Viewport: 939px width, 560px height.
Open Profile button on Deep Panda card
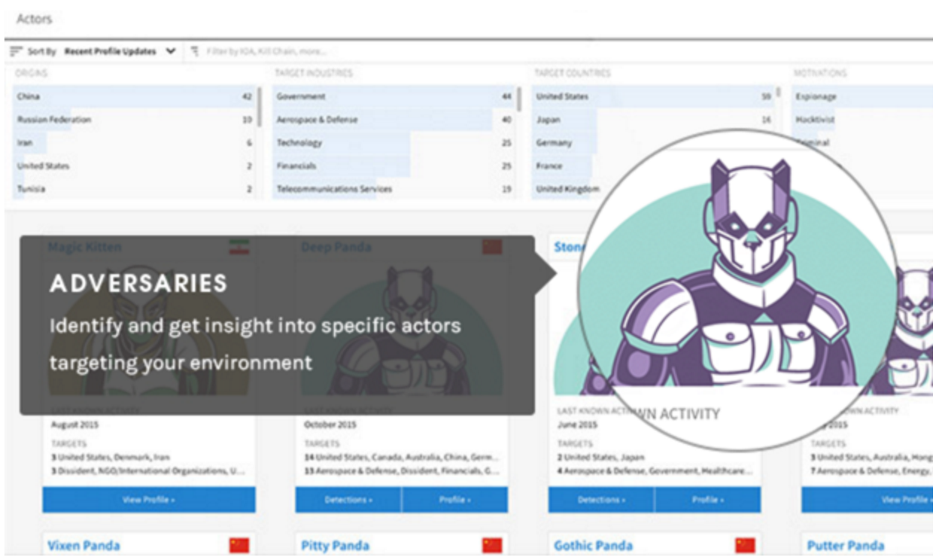click(x=455, y=500)
